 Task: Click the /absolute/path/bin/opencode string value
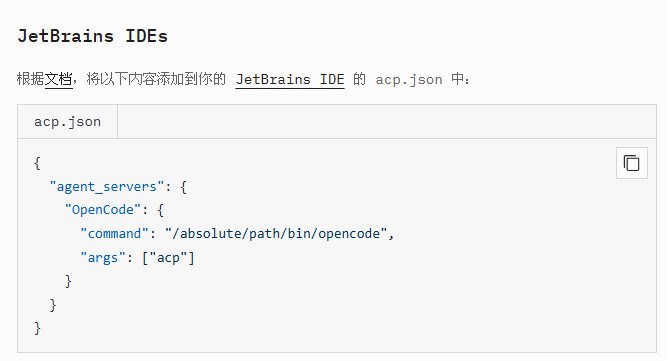276,233
